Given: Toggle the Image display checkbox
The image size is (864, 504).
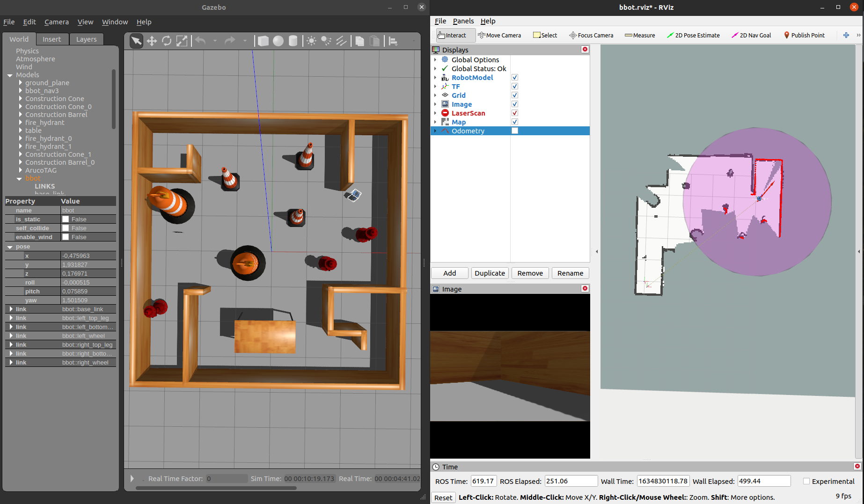Looking at the screenshot, I should [x=515, y=104].
